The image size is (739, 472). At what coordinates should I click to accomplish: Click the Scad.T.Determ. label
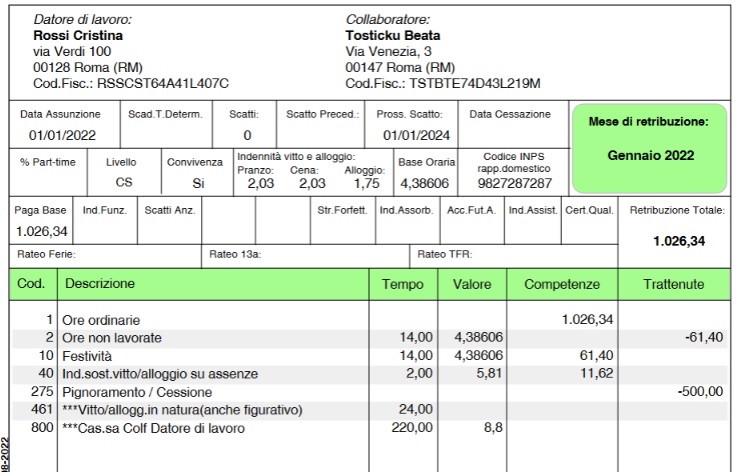(165, 114)
